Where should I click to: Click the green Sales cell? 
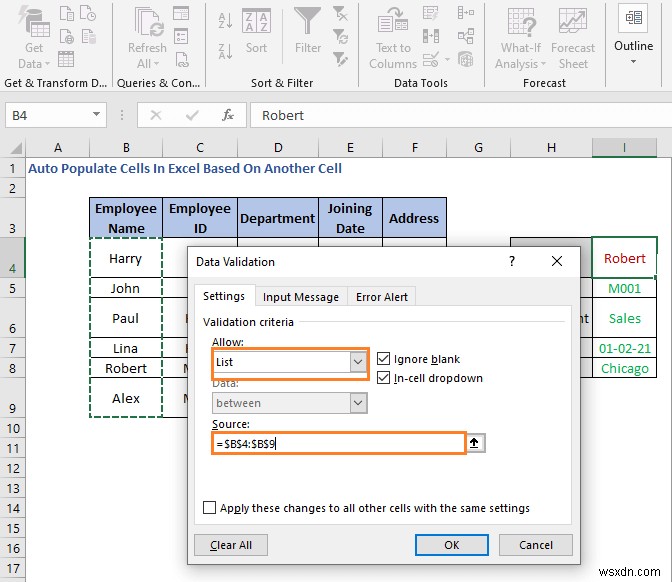624,318
